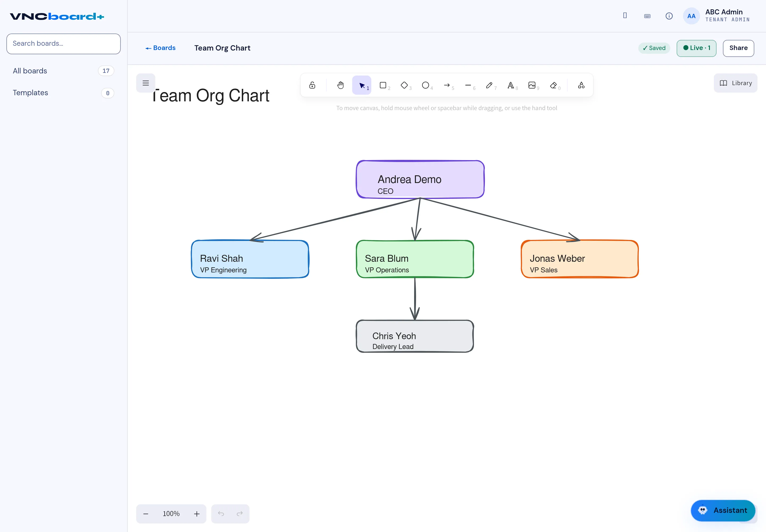The height and width of the screenshot is (532, 766).
Task: Select the Arrow tool
Action: pos(447,85)
